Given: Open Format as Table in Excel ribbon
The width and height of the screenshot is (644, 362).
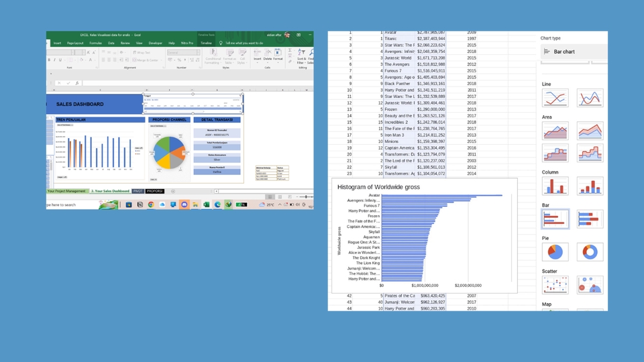Looking at the screenshot, I should pos(229,56).
